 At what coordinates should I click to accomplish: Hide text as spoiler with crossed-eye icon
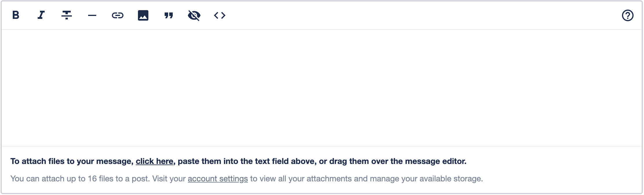coord(194,15)
